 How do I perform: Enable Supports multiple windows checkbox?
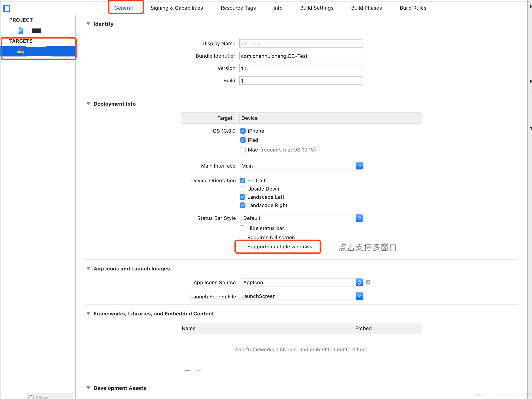[x=242, y=246]
